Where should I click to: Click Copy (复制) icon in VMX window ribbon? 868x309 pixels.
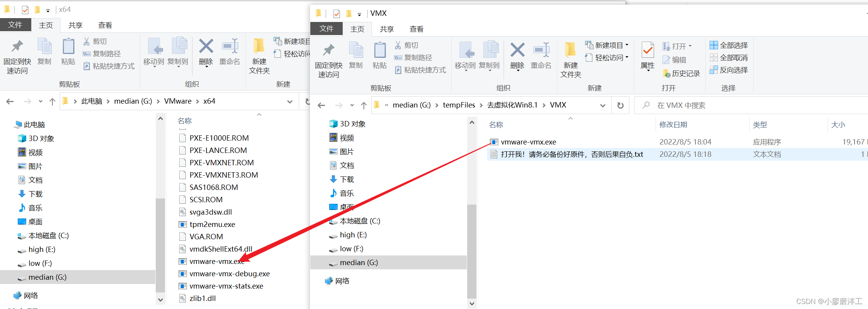[x=356, y=55]
